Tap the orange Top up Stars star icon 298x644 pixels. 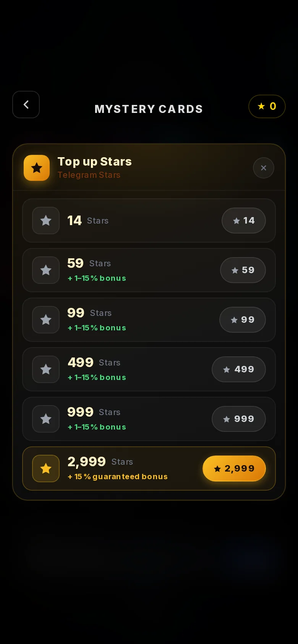pyautogui.click(x=37, y=168)
